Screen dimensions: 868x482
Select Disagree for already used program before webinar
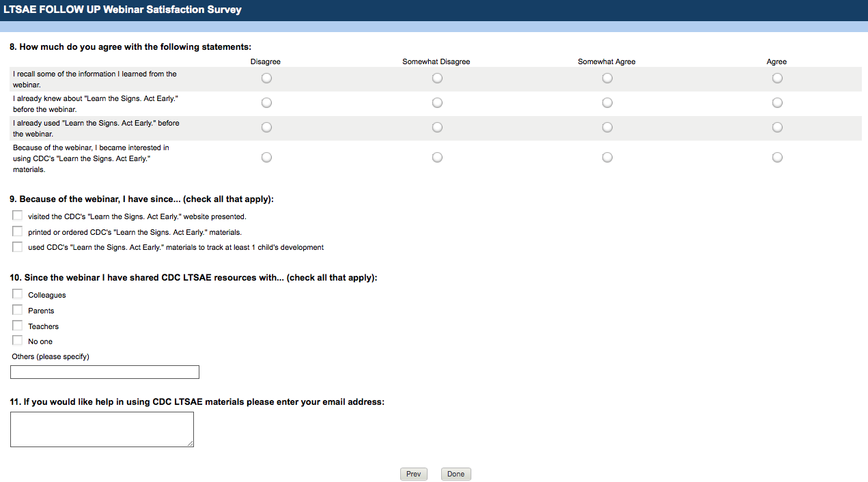coord(266,128)
